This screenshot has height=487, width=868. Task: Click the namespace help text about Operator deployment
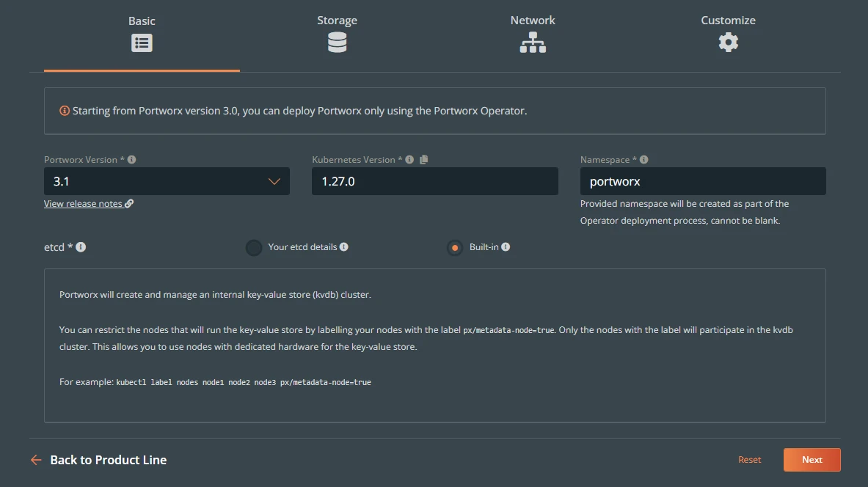click(x=685, y=212)
